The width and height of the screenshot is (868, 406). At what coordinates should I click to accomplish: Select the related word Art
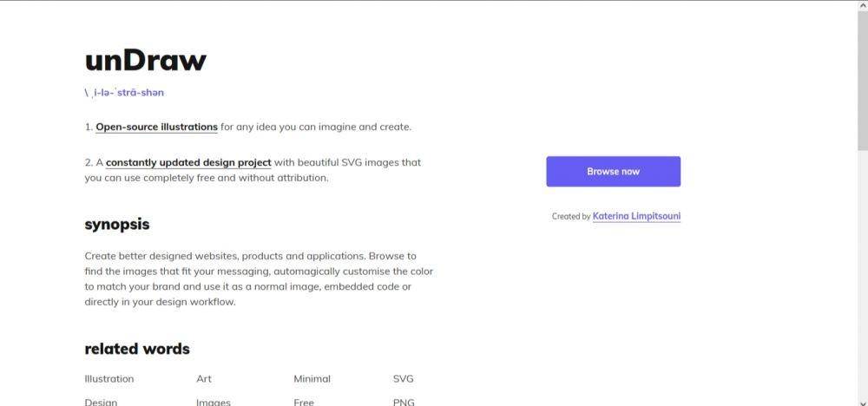[204, 379]
